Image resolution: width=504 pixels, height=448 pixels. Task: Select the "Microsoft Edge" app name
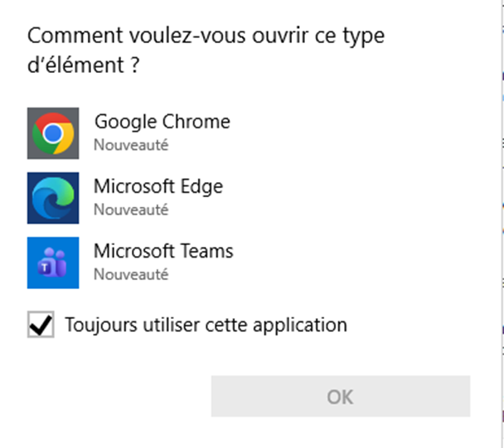click(157, 185)
